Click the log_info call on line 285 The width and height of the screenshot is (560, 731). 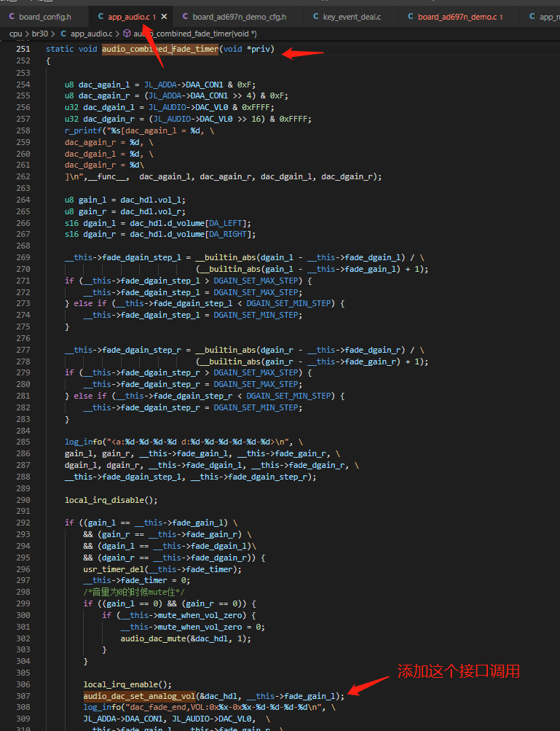(x=83, y=442)
